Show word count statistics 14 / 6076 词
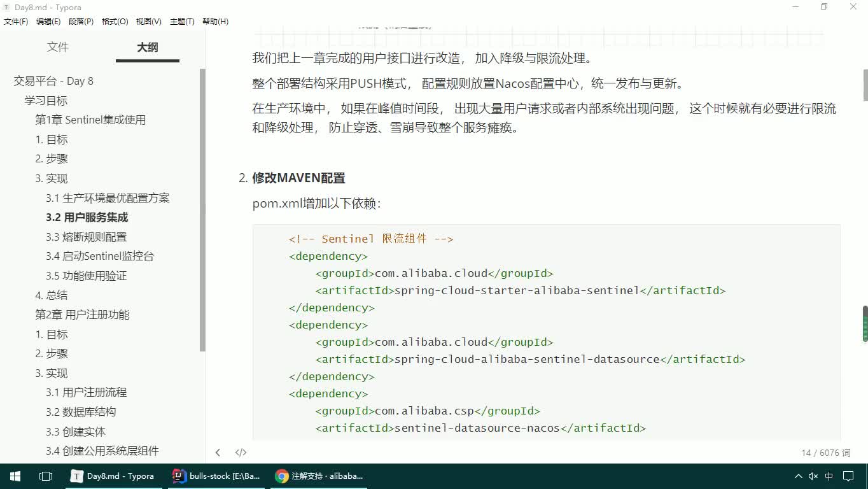The height and width of the screenshot is (489, 868). pos(825,453)
